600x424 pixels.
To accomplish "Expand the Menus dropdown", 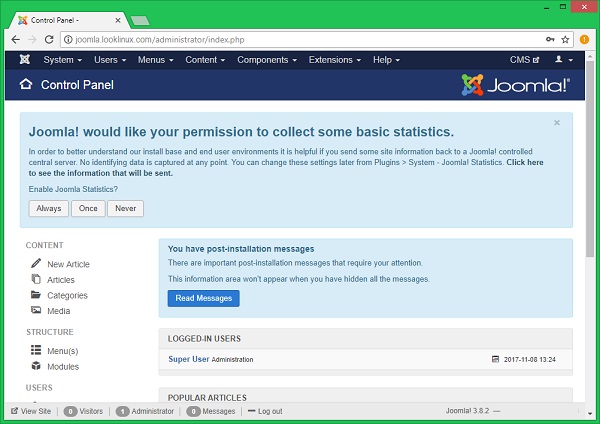I will (x=155, y=60).
